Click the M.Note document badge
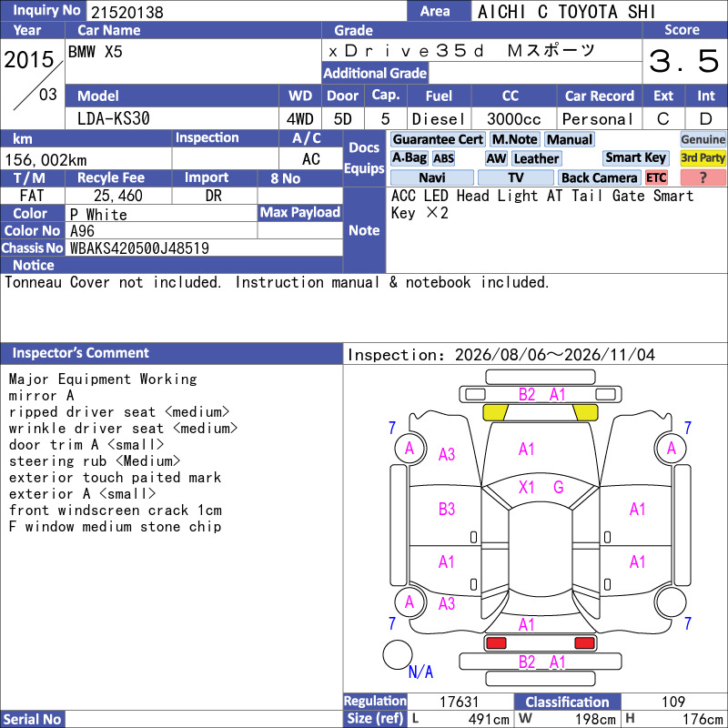This screenshot has width=728, height=728. tap(514, 139)
